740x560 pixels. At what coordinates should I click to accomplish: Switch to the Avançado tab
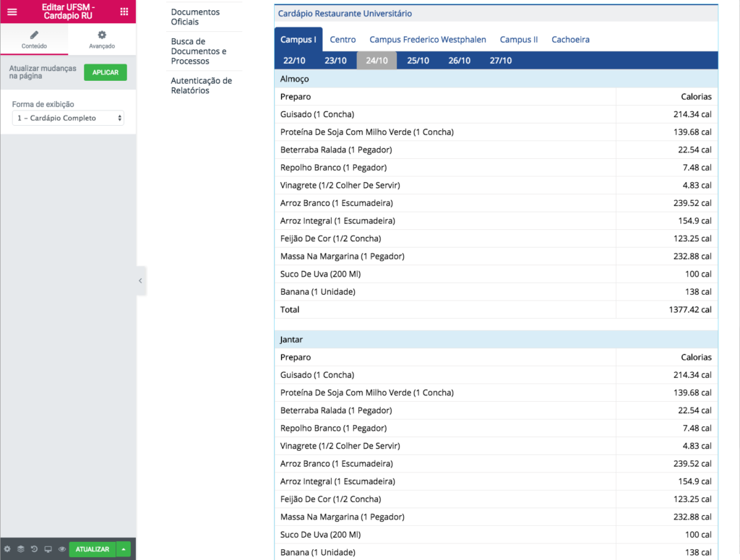pos(102,40)
